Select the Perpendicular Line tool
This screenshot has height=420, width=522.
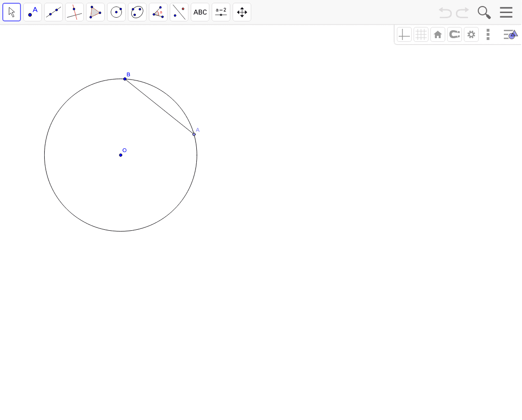74,12
